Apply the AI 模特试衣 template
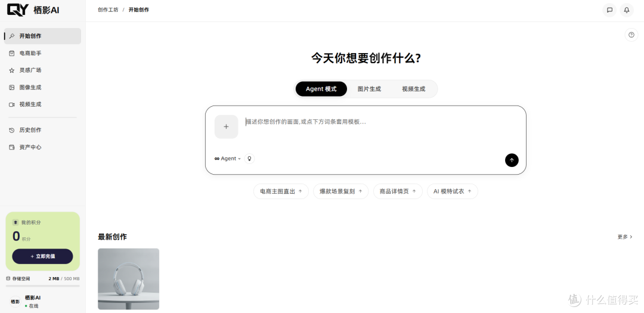 [x=452, y=191]
